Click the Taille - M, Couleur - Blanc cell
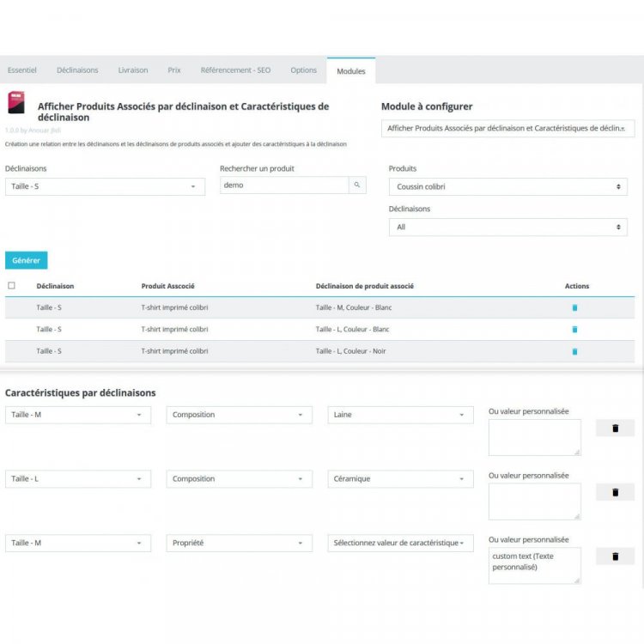The image size is (644, 644). point(354,307)
